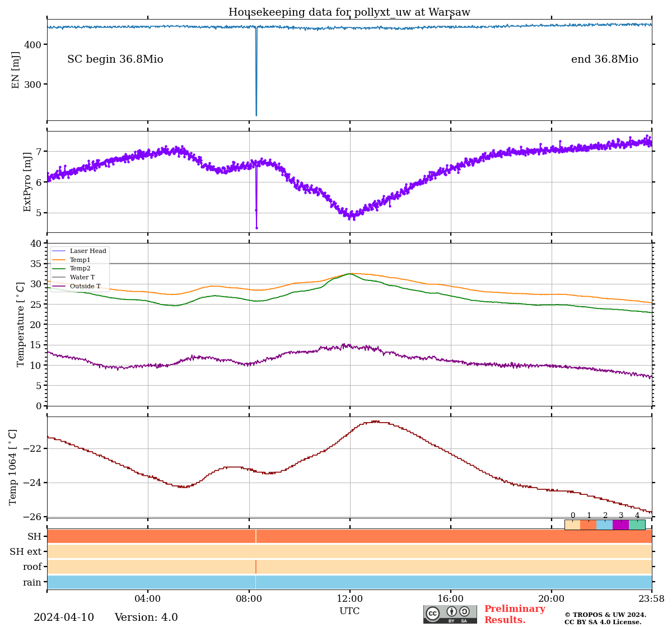672x627 pixels.
Task: Select the orange color swatch labeled 1
Action: pyautogui.click(x=589, y=525)
